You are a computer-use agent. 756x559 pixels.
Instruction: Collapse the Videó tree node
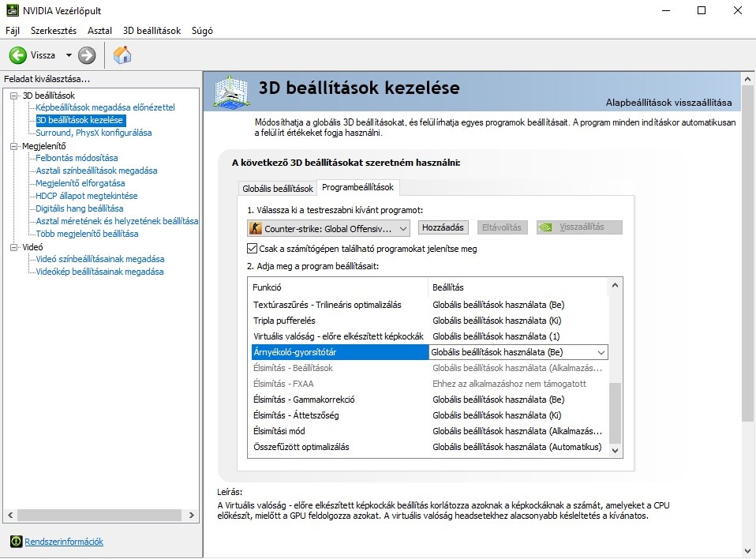pyautogui.click(x=14, y=247)
